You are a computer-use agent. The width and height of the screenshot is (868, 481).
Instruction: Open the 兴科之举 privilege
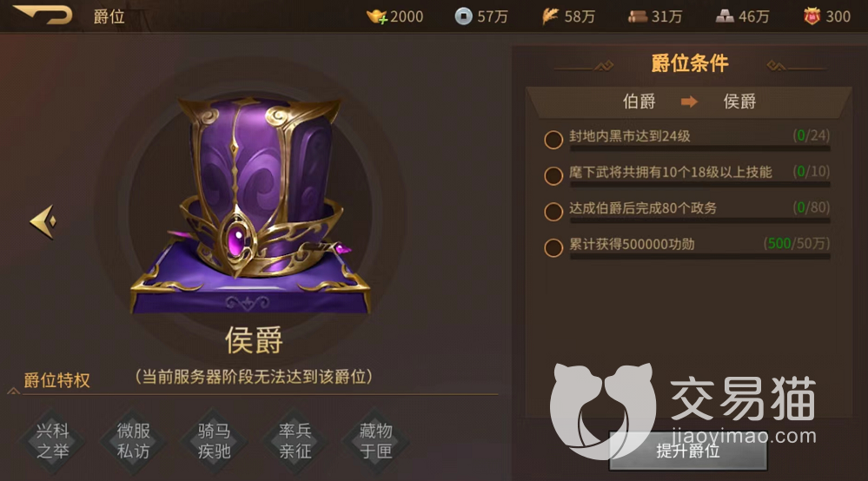tap(53, 441)
